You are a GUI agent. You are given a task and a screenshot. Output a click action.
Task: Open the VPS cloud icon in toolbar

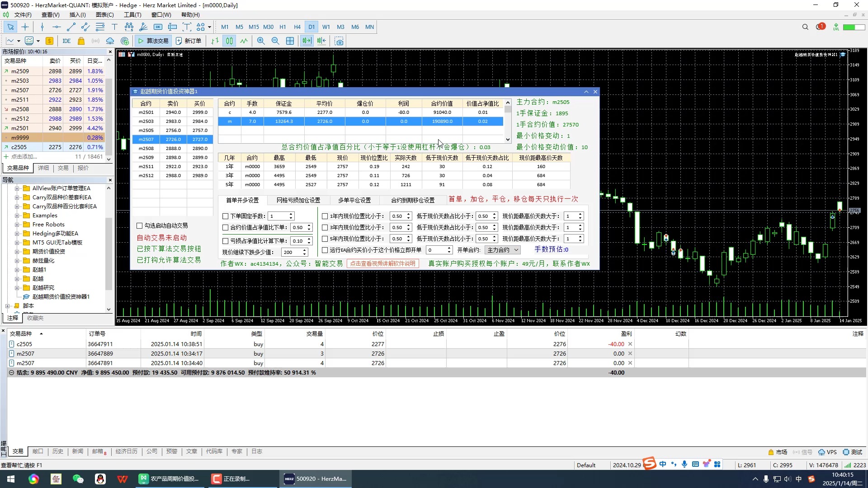pos(110,41)
